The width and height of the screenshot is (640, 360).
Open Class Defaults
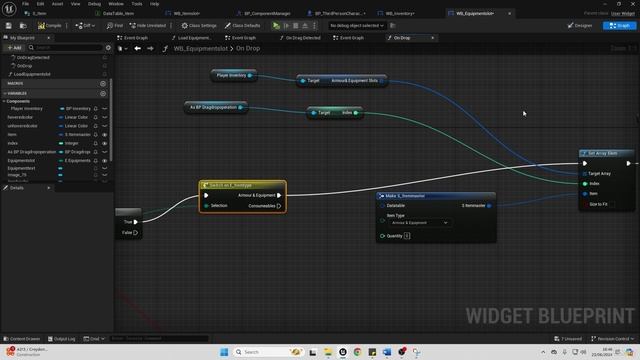242,26
